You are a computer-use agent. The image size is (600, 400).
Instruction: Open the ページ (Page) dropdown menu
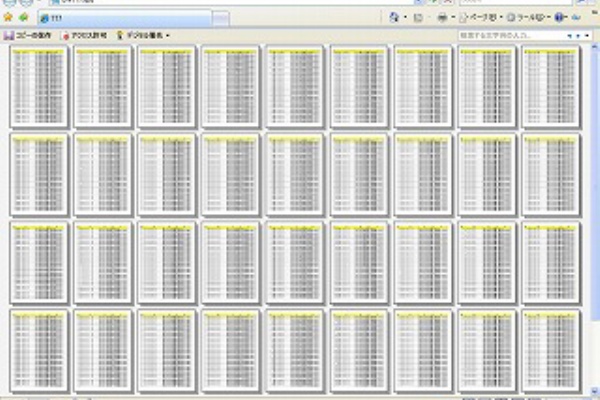tap(480, 18)
